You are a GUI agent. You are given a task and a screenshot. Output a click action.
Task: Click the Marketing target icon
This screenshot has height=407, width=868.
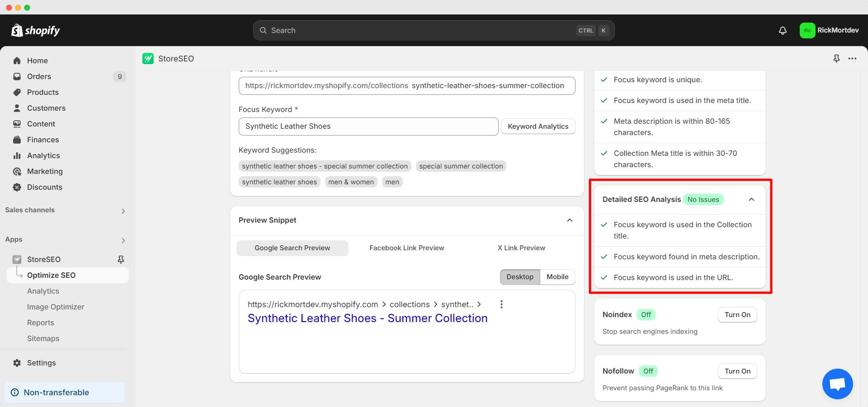17,171
